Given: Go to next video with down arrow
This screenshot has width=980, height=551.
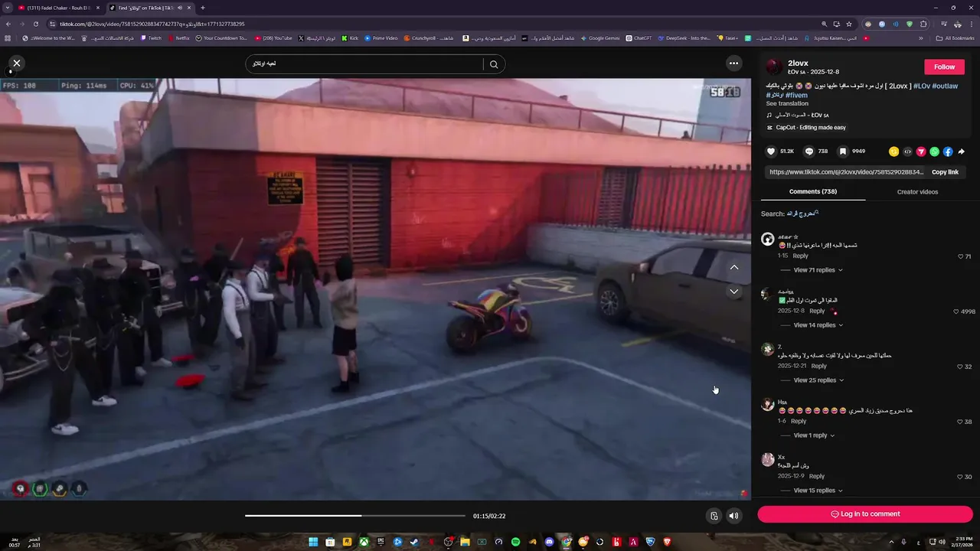Looking at the screenshot, I should (x=733, y=292).
